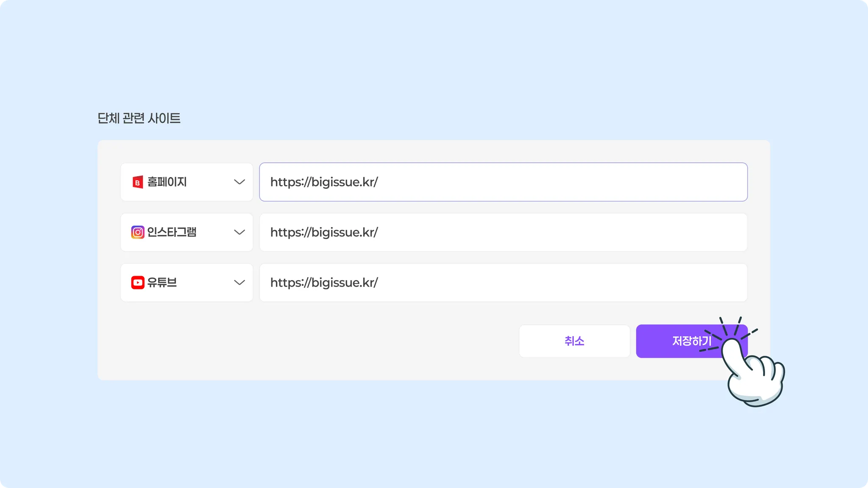
Task: Focus the Instagram URL input field
Action: point(551,232)
